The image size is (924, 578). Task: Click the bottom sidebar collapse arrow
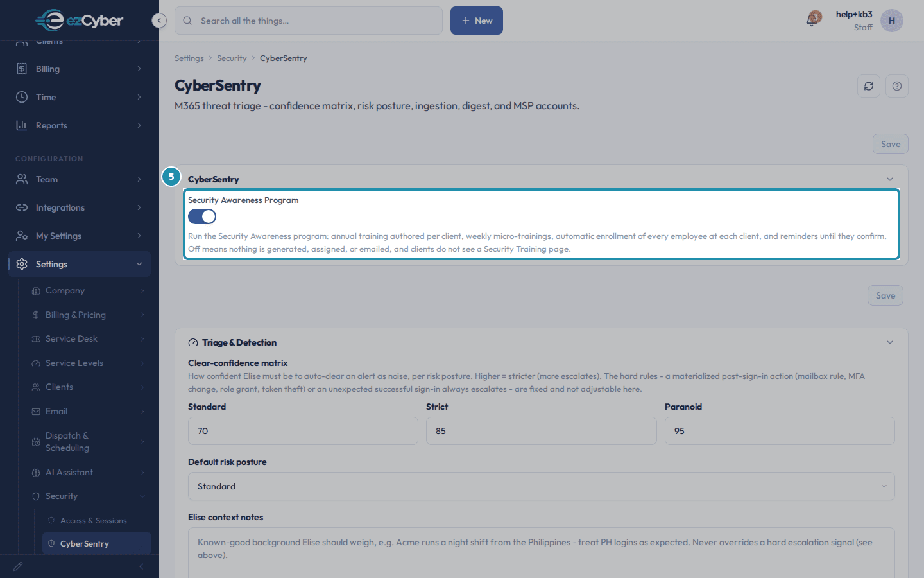coord(141,566)
